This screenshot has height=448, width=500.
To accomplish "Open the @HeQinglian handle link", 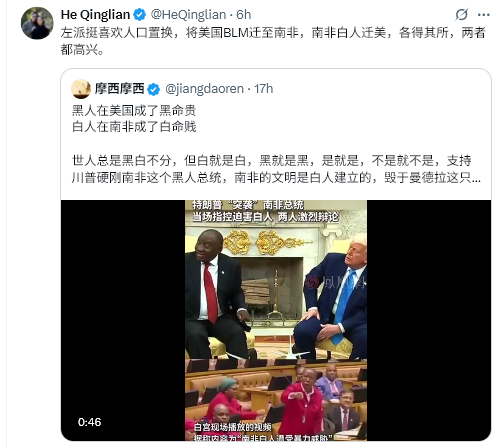I will coord(188,15).
